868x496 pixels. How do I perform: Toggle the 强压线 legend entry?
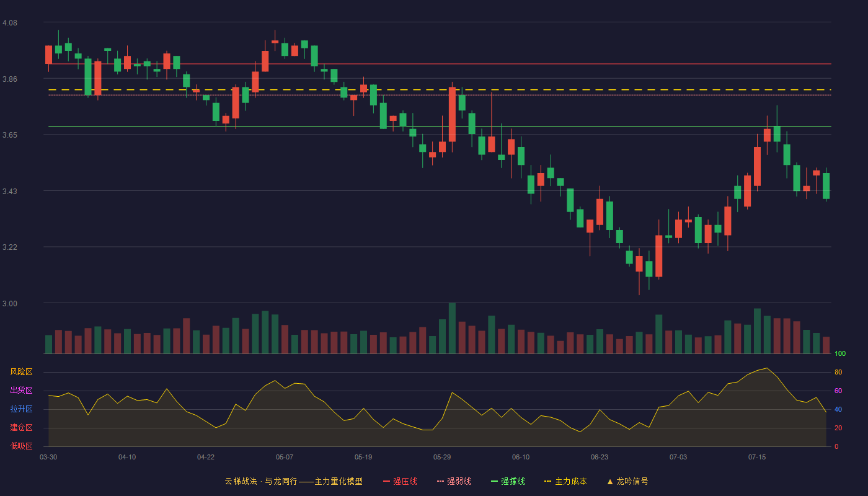400,481
